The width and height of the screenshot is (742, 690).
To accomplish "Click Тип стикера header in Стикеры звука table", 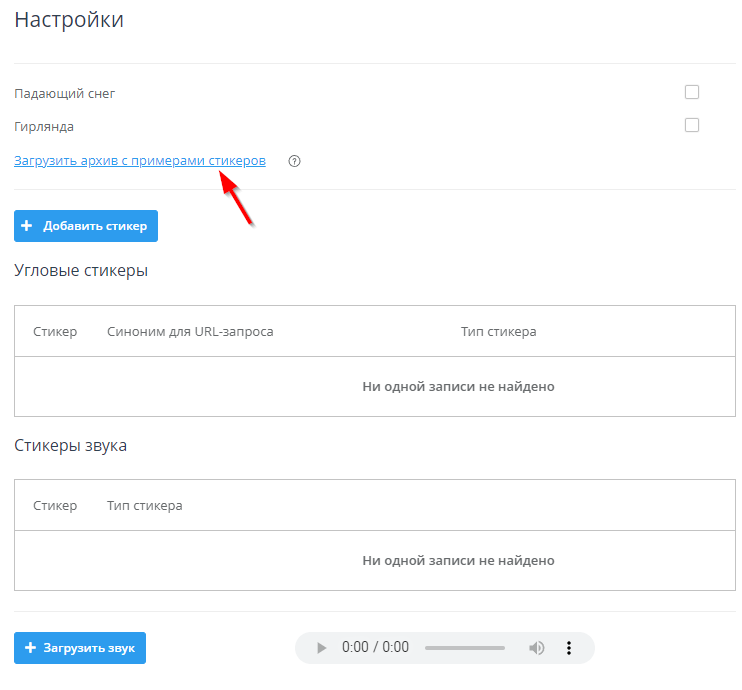I will tap(144, 505).
